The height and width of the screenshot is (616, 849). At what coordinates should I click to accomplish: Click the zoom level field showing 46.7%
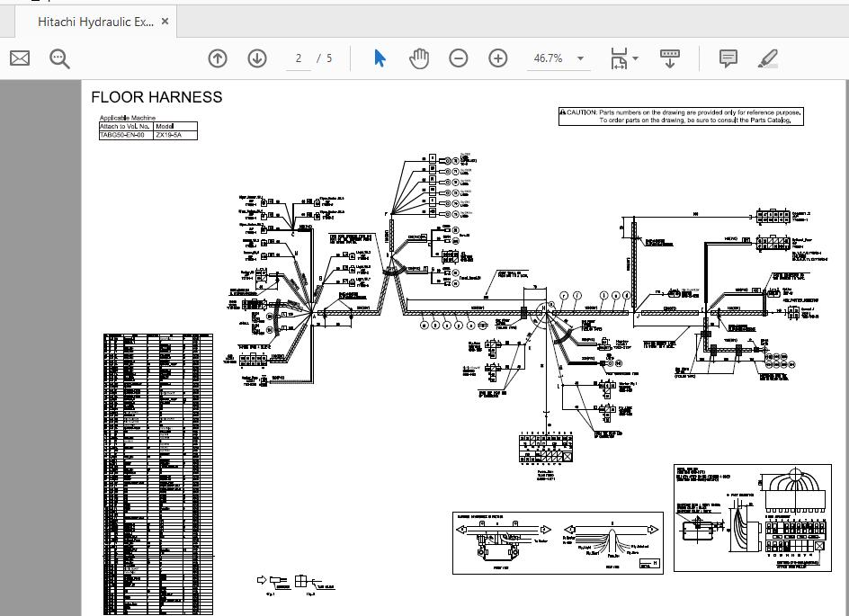(549, 58)
